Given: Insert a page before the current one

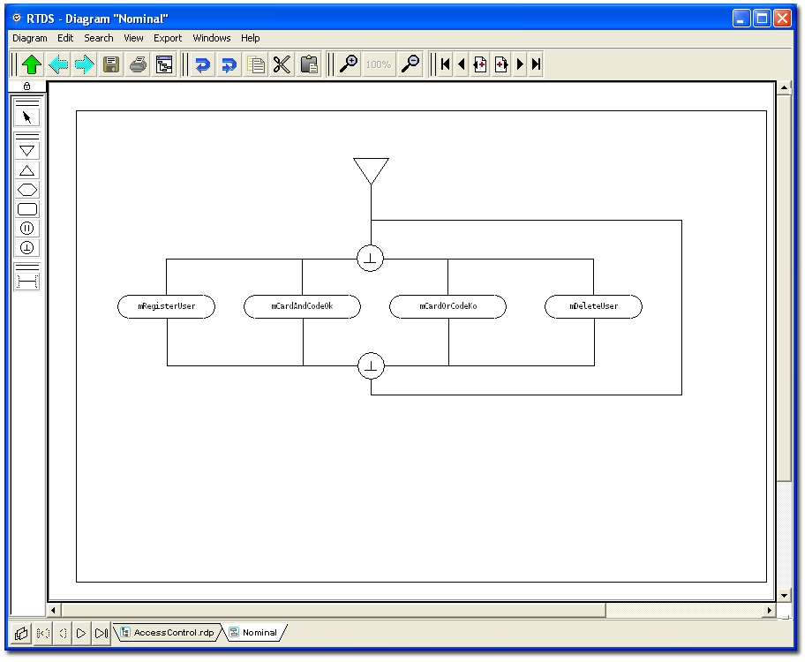Looking at the screenshot, I should (480, 64).
